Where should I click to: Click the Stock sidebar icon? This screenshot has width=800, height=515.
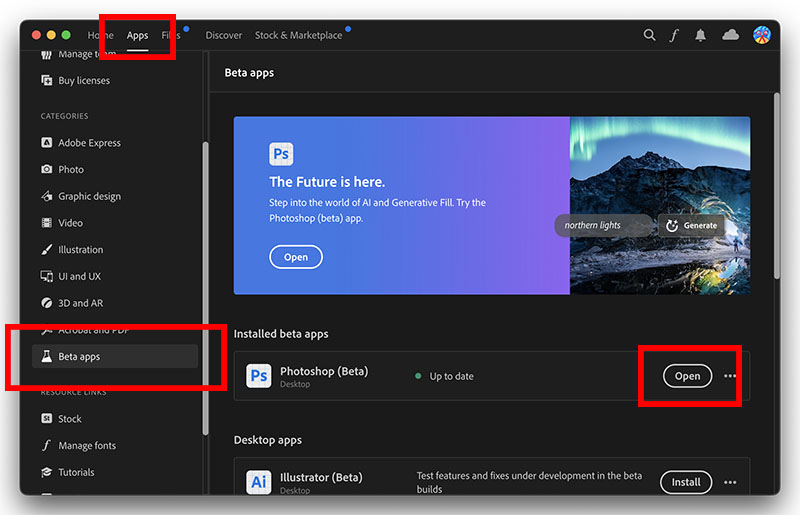[46, 419]
